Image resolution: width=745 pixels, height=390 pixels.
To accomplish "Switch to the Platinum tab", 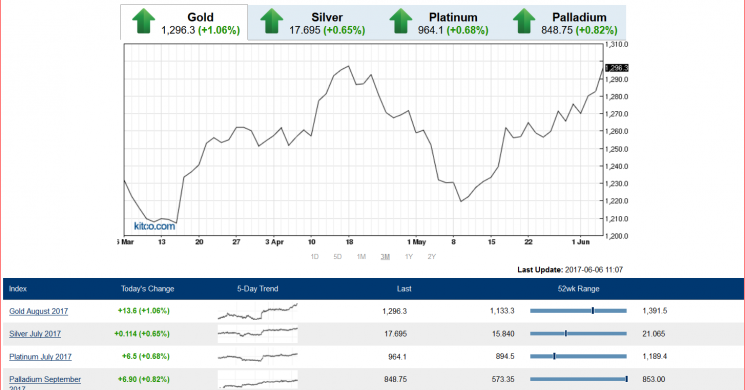I will point(438,22).
